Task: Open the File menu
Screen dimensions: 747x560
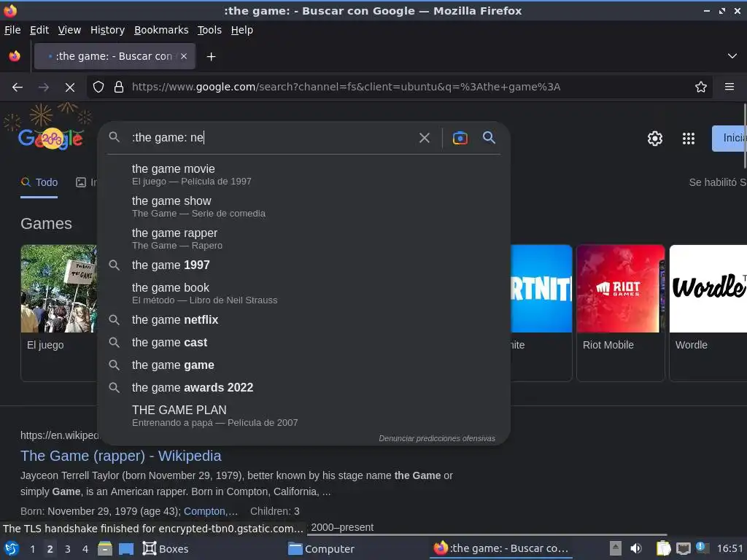Action: [12, 30]
